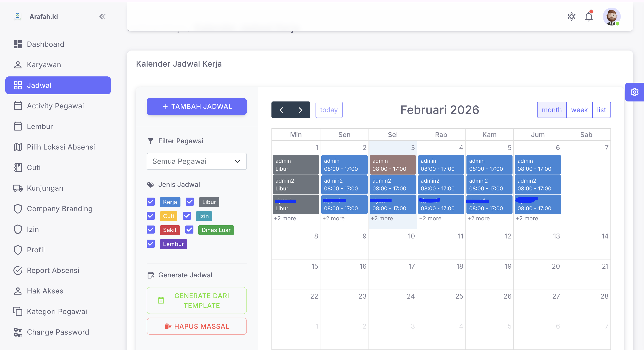Uncheck the Kerja schedule type checkbox

[151, 202]
